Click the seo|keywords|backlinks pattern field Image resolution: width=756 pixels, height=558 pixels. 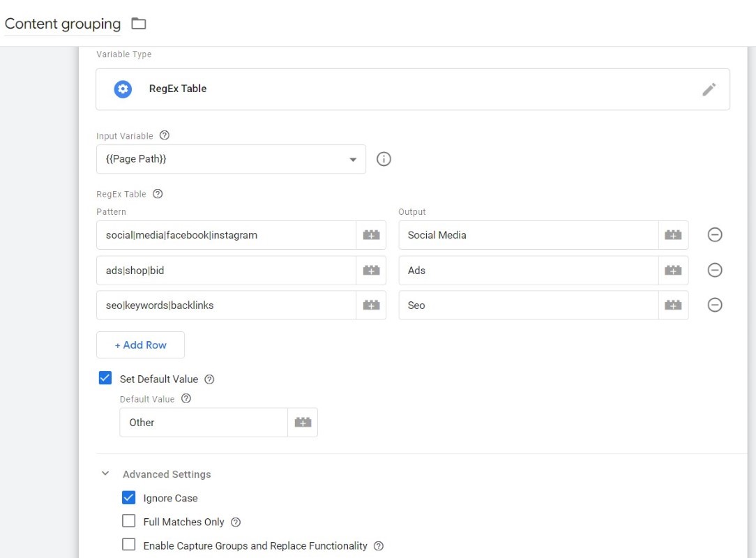click(x=226, y=305)
